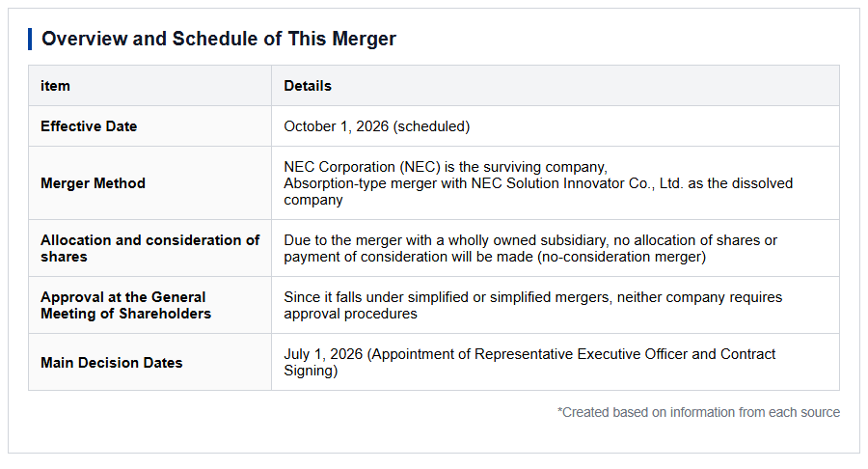
Task: Click "NEC Corporation (NEC) is the surviving company" text
Action: (x=445, y=167)
